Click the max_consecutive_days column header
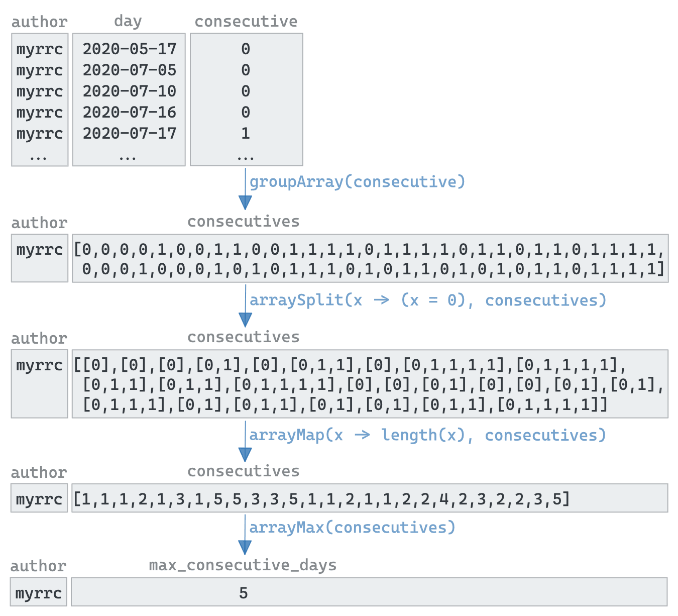 pos(243,565)
